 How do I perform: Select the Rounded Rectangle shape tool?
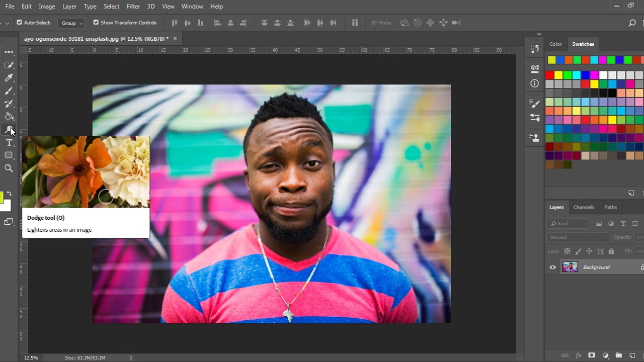(x=9, y=155)
